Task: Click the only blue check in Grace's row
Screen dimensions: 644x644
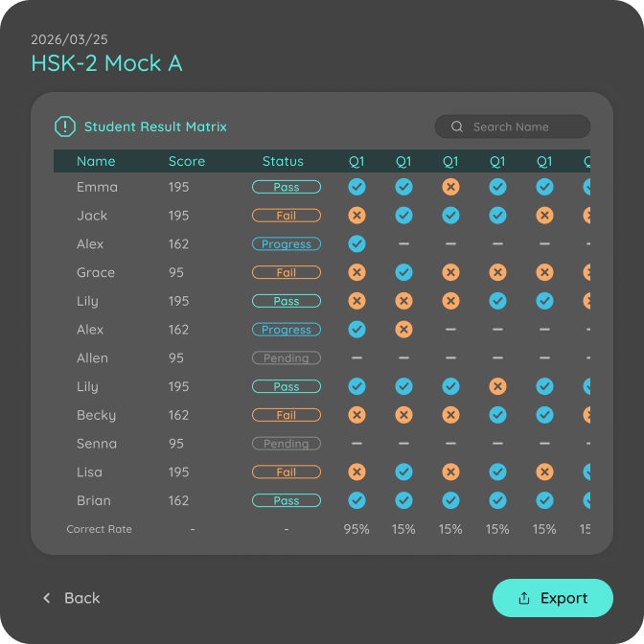Action: (x=403, y=272)
